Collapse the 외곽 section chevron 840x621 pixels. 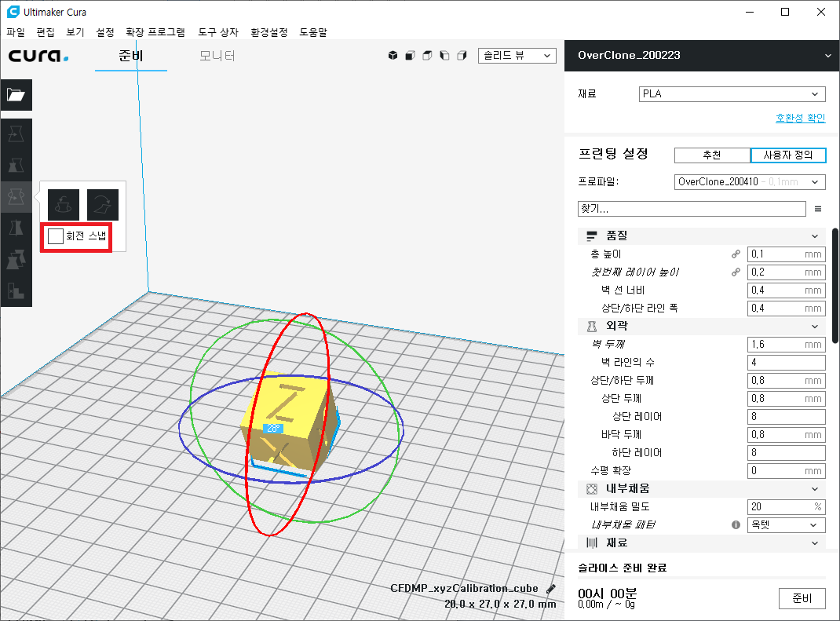[x=815, y=327]
